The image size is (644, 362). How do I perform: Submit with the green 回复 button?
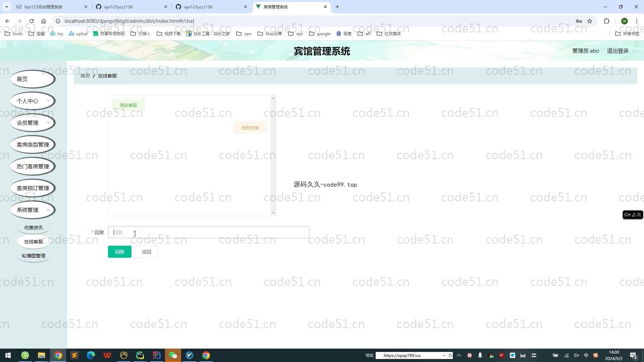click(x=120, y=252)
